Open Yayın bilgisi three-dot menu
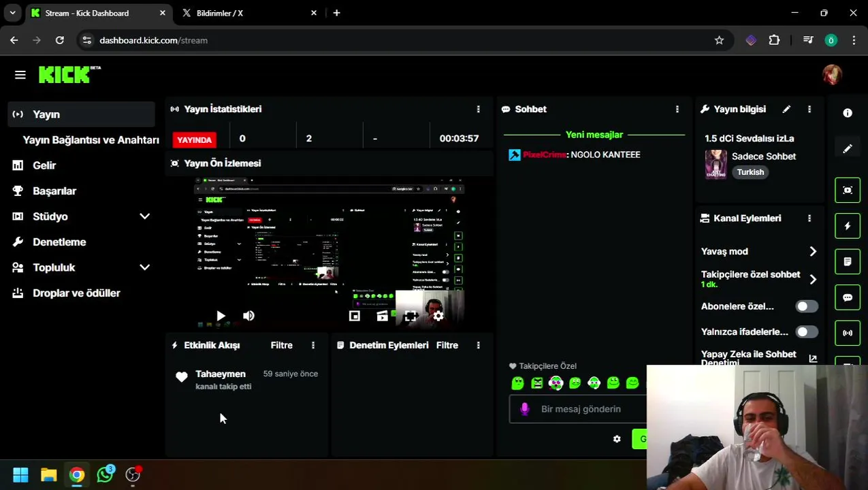 809,109
